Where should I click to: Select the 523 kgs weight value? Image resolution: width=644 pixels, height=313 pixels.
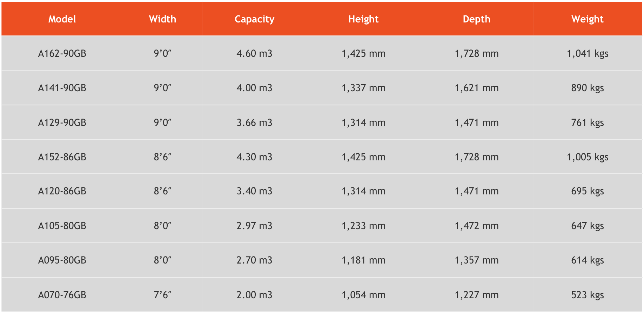point(587,295)
